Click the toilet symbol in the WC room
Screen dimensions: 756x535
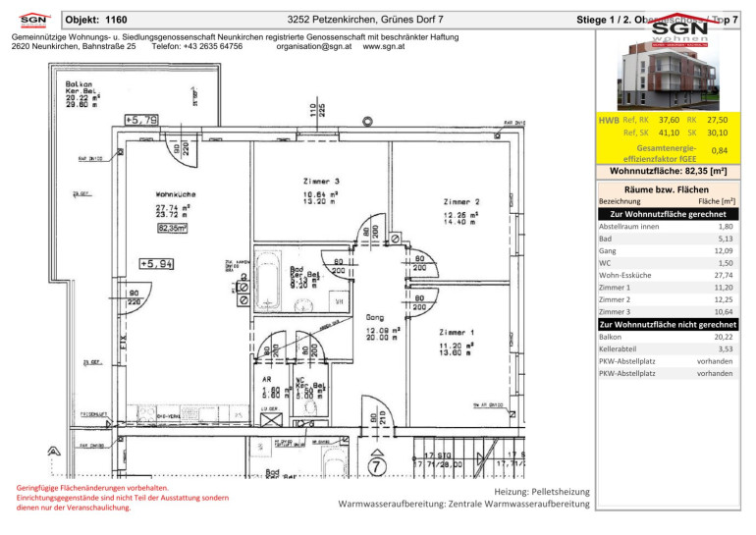coord(308,408)
